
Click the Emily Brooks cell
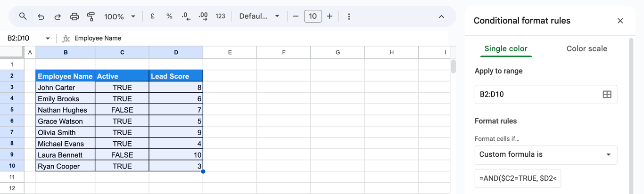66,98
